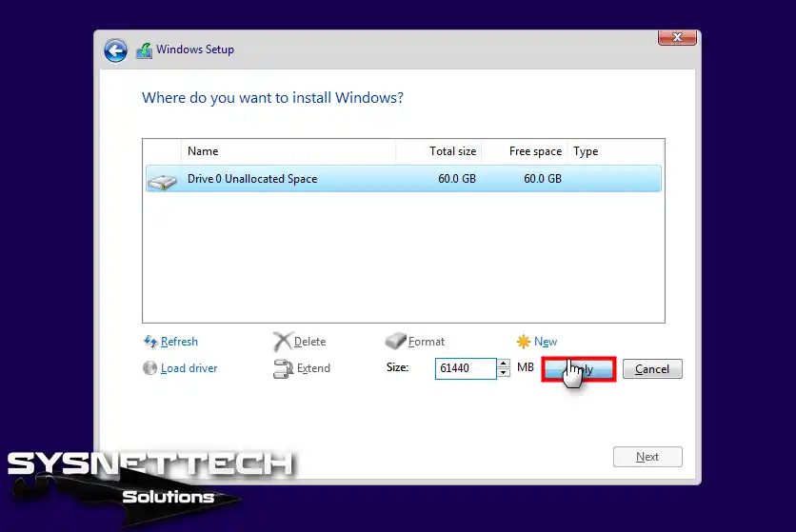Click the New partition star icon
This screenshot has height=532, width=796.
tap(523, 342)
